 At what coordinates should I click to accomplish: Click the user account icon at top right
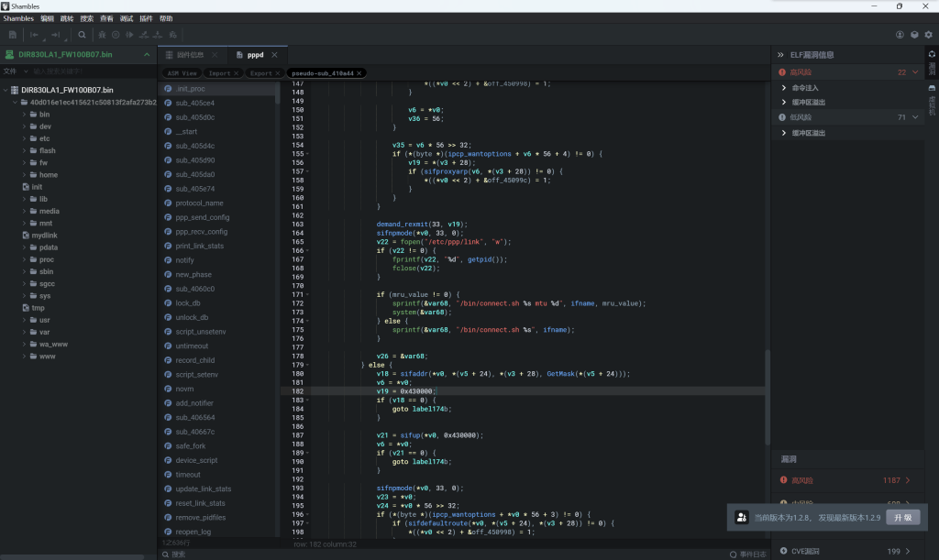click(x=900, y=35)
